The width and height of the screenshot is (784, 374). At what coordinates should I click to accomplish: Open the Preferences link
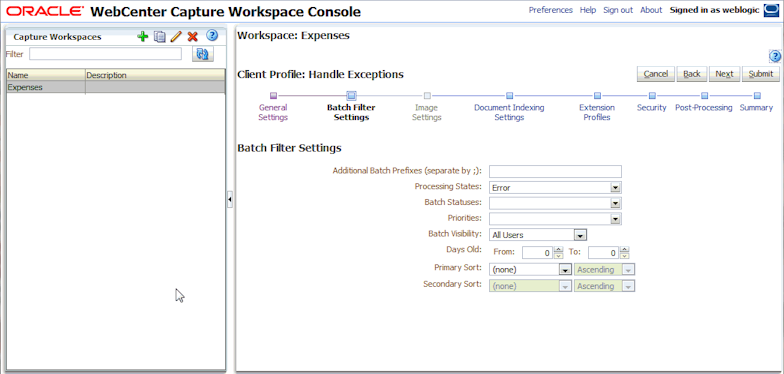point(550,10)
